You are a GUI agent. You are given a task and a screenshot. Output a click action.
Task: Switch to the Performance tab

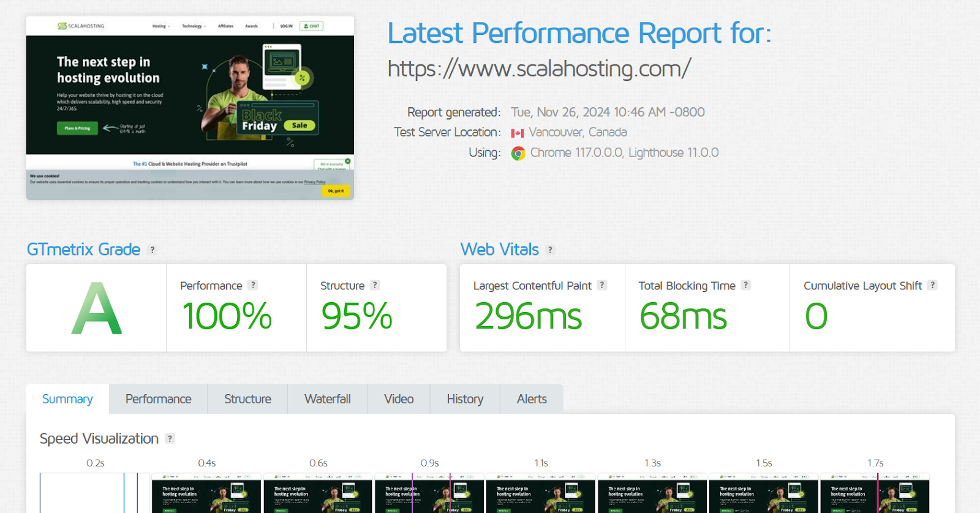coord(159,399)
